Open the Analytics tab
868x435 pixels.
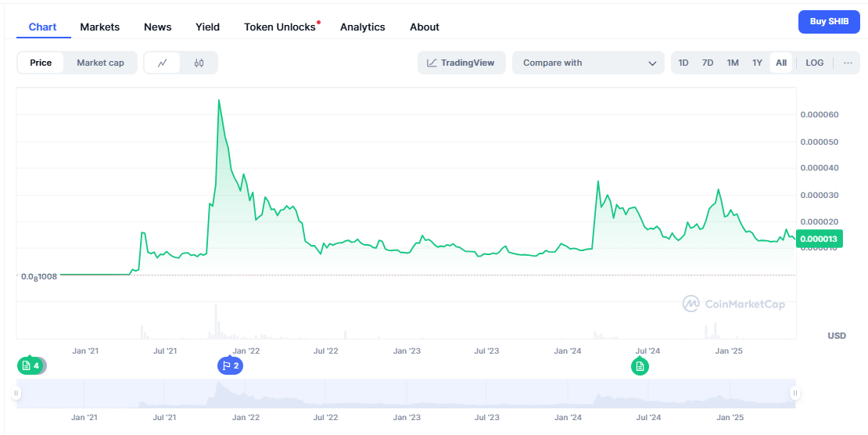(363, 27)
